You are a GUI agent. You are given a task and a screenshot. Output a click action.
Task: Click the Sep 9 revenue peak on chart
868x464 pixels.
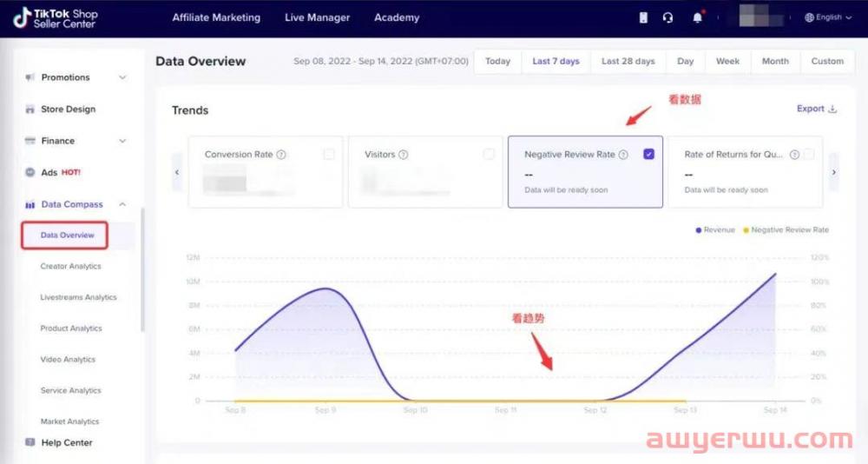pos(326,288)
